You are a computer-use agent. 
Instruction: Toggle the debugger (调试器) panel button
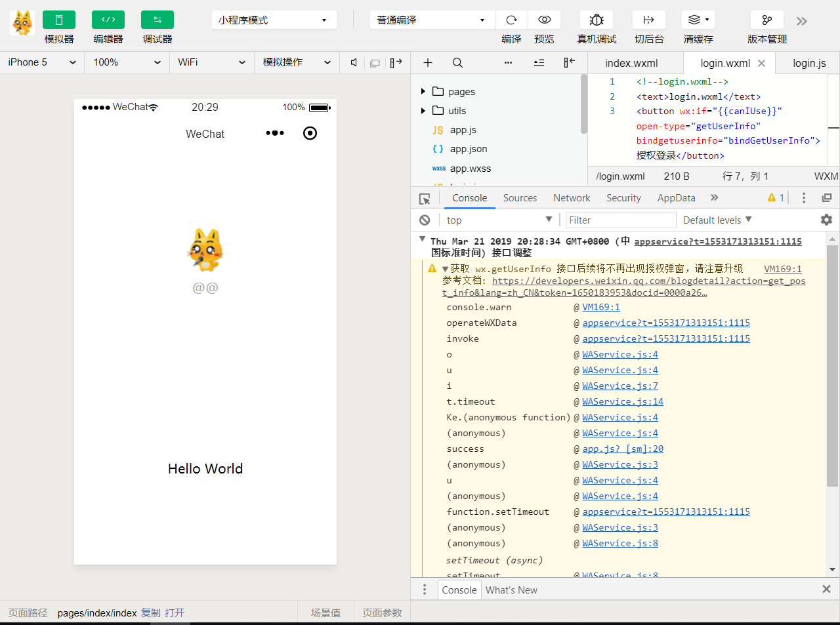[157, 20]
